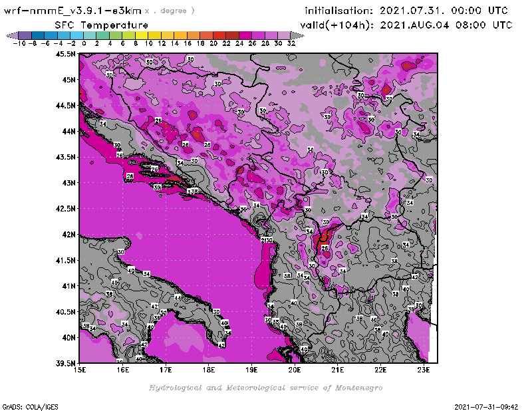This screenshot has height=411, width=532.
Task: Click the '40.5N' latitude label
Action: tap(65, 312)
